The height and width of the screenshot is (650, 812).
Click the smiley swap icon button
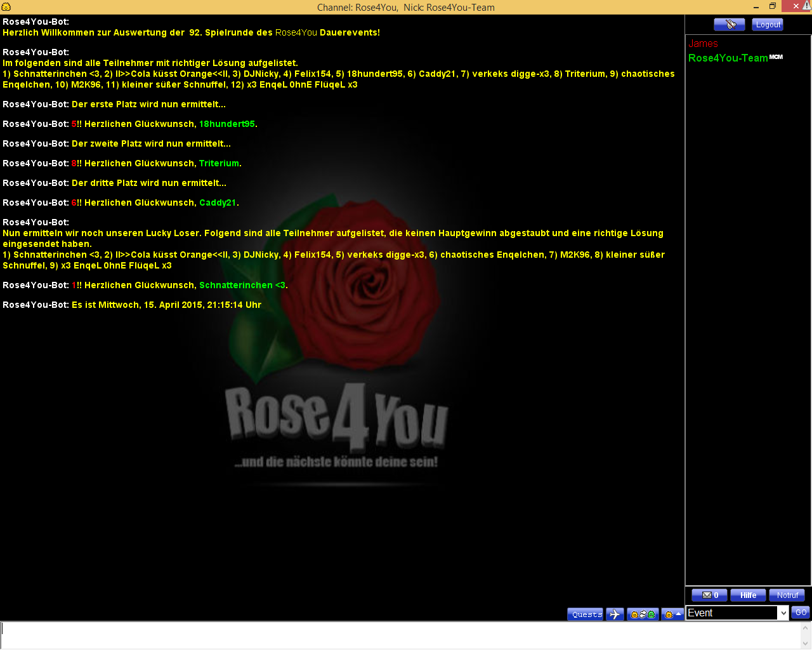(x=642, y=614)
